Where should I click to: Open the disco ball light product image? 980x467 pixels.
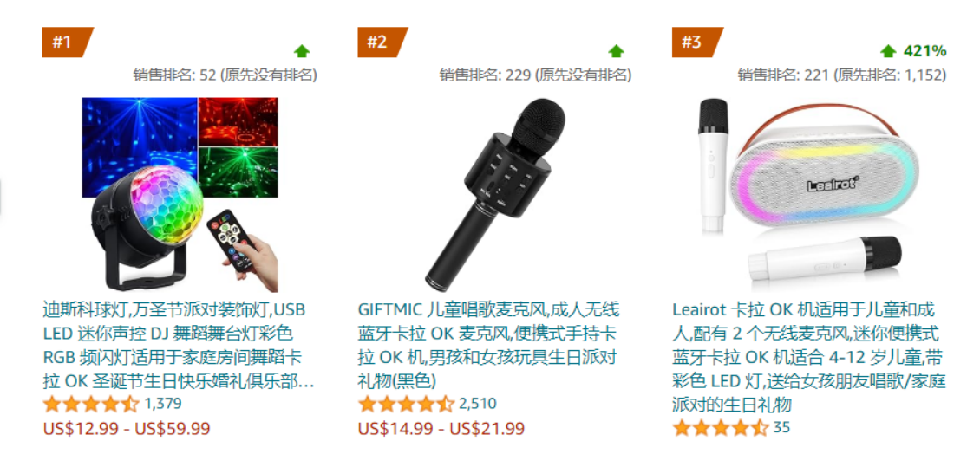coord(180,194)
